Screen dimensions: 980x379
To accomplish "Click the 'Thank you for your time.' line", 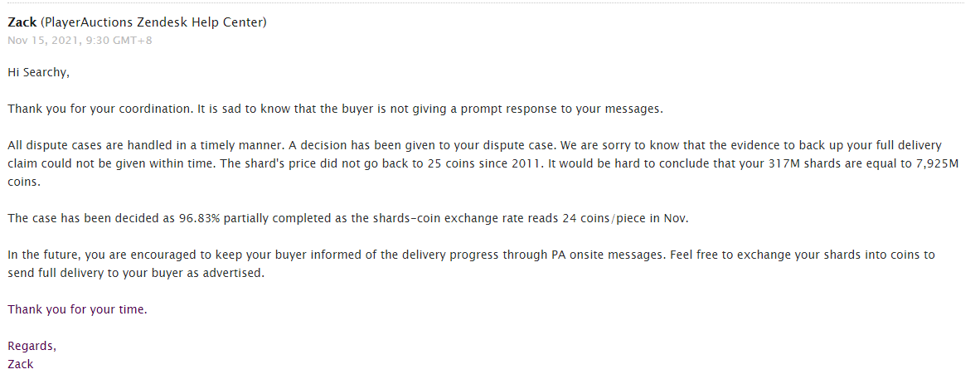I will (77, 309).
